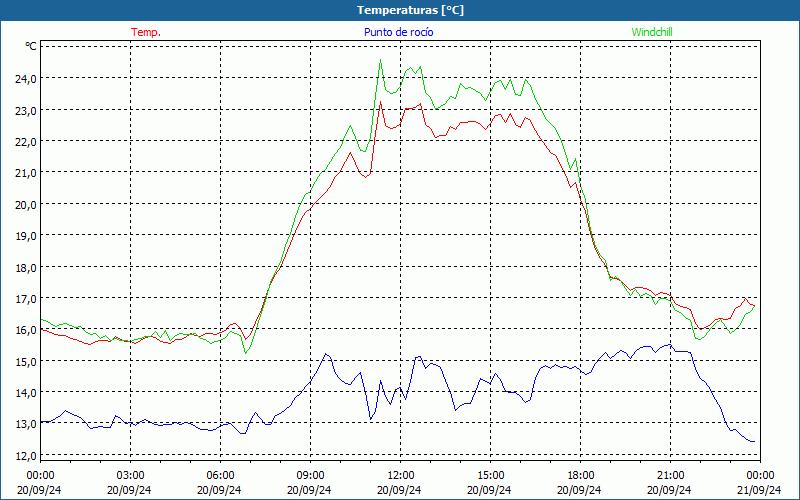
Task: Click the blue dew point peak near 09:30
Action: tap(326, 354)
